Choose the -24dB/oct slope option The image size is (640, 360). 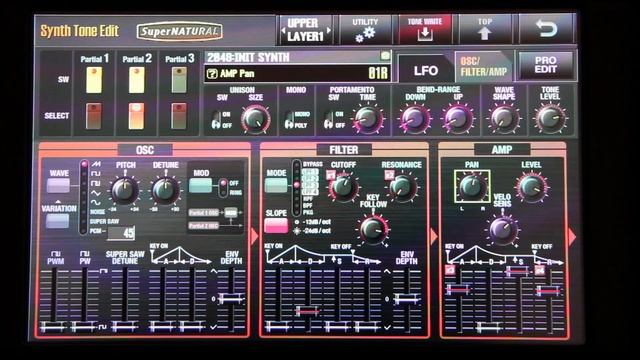(313, 231)
